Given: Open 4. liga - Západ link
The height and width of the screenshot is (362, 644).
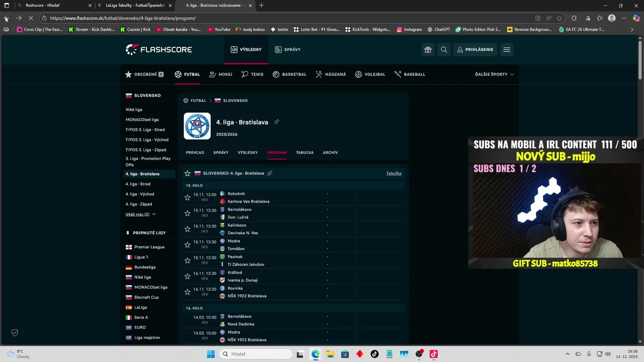Looking at the screenshot, I should [139, 204].
